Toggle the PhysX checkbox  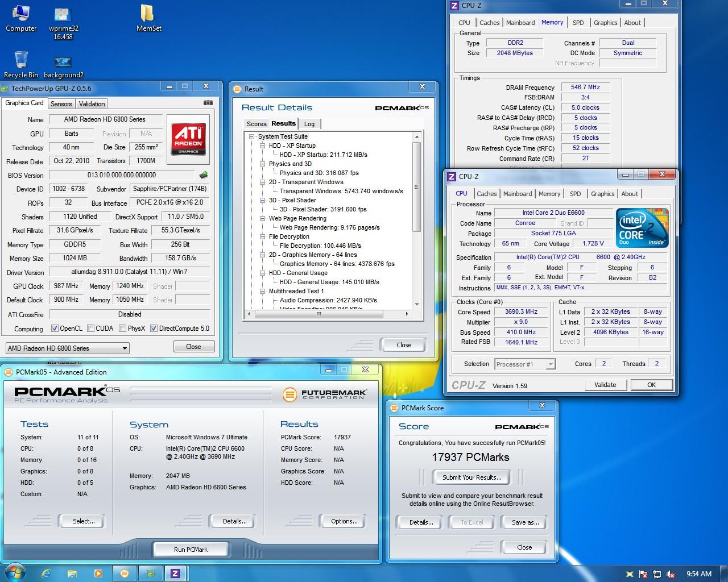click(122, 328)
